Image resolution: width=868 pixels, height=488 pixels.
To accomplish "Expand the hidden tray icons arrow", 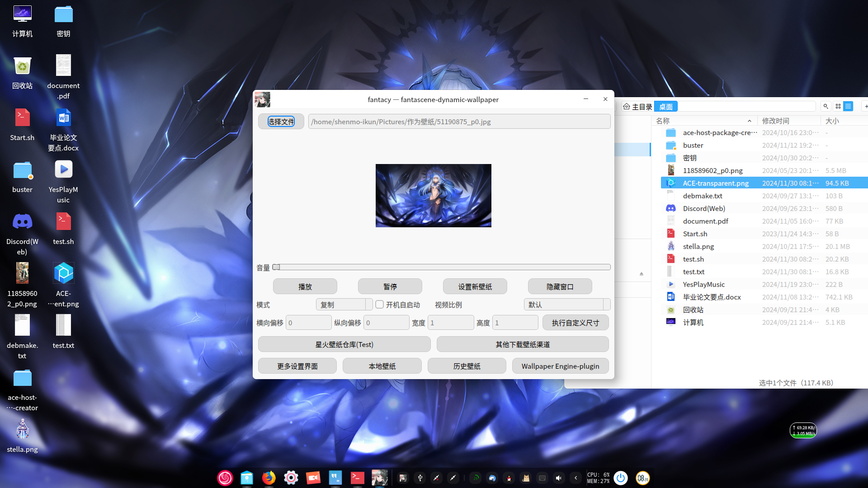I will (576, 478).
